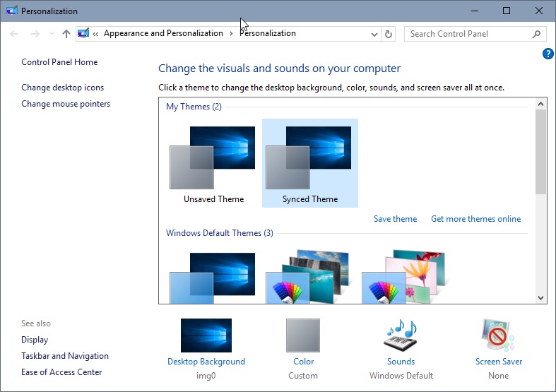Click the Forward navigation arrow
The height and width of the screenshot is (392, 556).
[x=35, y=34]
